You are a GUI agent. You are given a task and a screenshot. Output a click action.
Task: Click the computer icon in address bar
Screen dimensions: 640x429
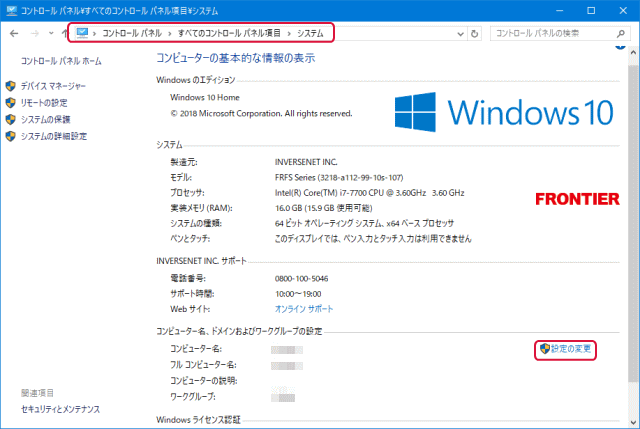[x=82, y=33]
